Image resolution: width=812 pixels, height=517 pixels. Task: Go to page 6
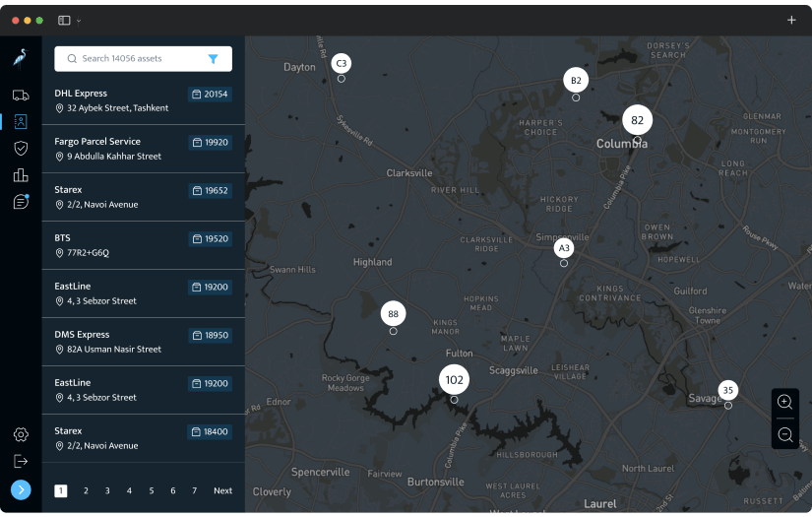[x=173, y=490]
